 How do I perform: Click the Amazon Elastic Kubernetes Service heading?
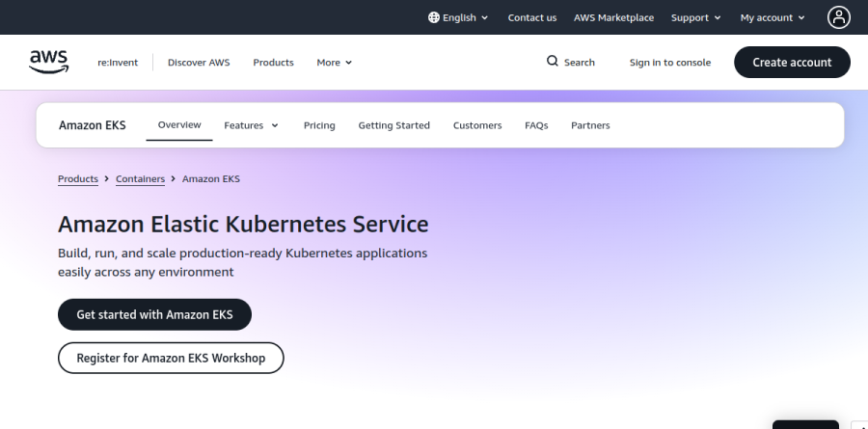243,225
